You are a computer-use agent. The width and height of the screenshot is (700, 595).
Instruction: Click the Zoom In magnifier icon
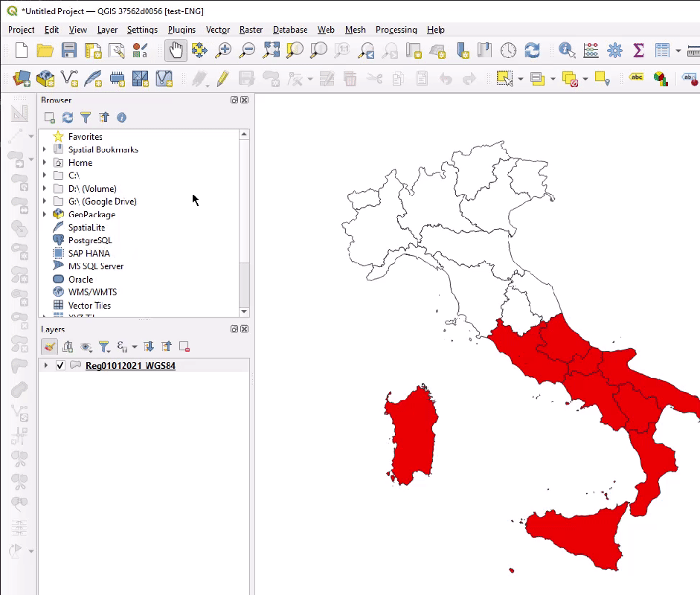pos(223,51)
